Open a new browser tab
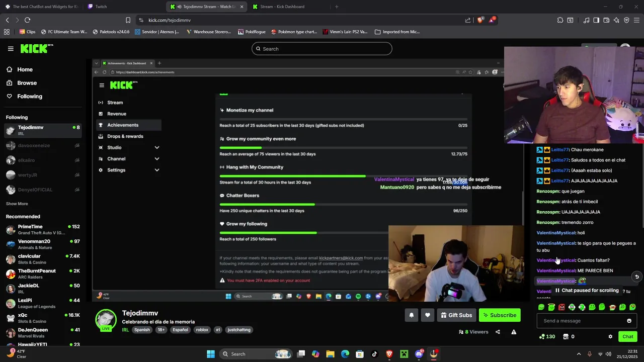644x362 pixels. 337,7
